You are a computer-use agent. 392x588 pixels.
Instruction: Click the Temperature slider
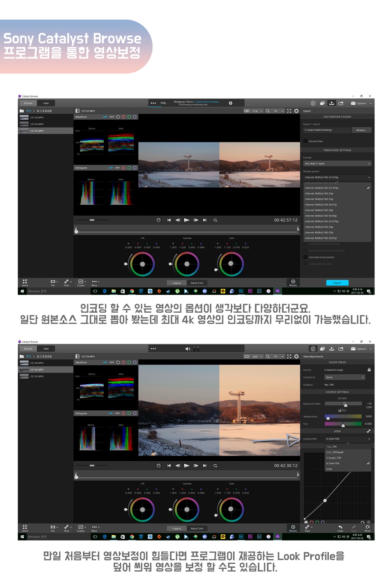(x=343, y=417)
